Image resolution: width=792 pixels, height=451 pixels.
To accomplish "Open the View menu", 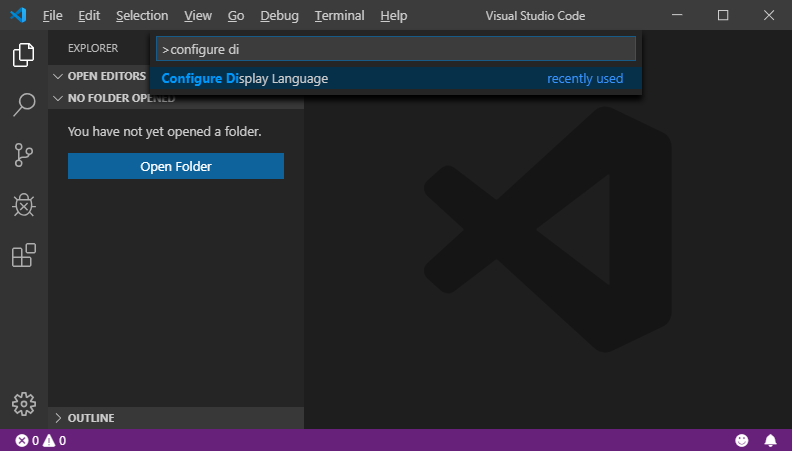I will click(198, 16).
